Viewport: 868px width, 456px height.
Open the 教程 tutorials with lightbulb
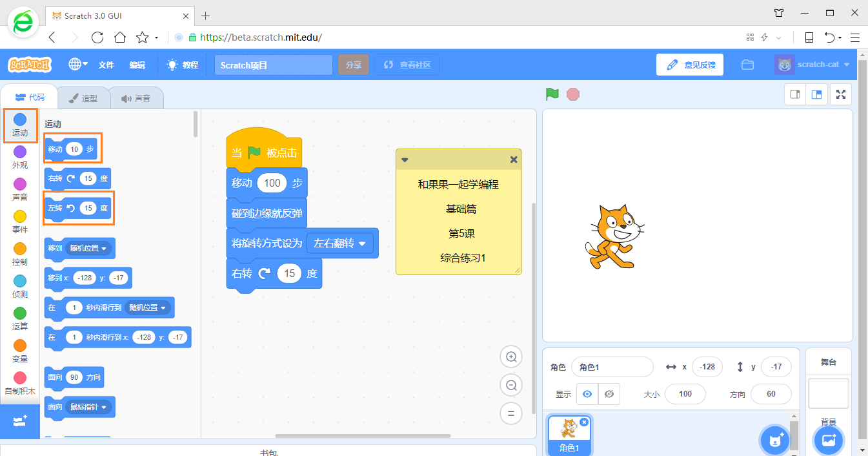(x=182, y=65)
